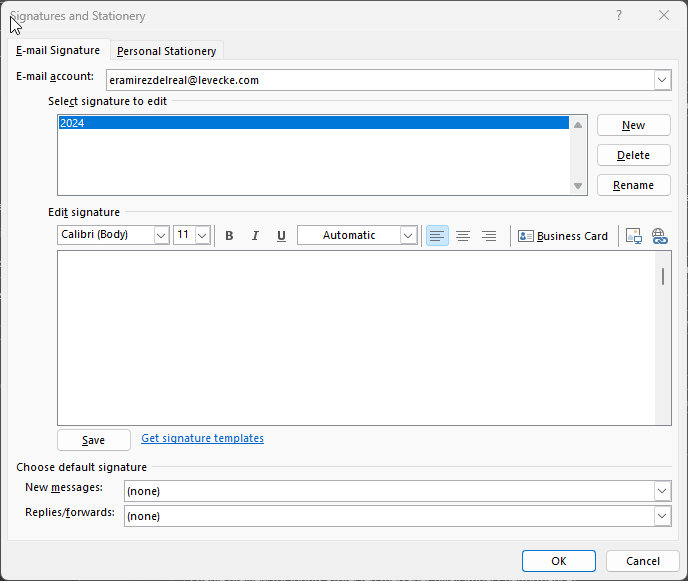This screenshot has height=581, width=688.
Task: Confirm with the OK button
Action: (559, 561)
